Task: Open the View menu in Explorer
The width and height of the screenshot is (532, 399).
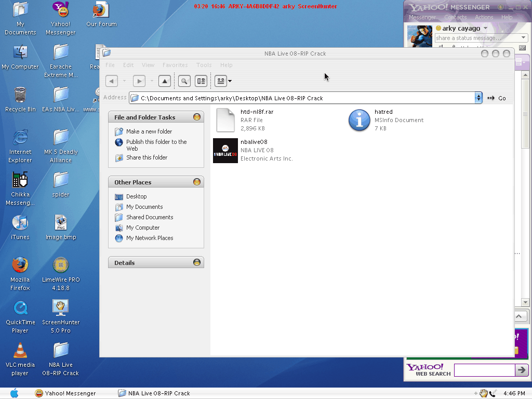Action: pyautogui.click(x=148, y=65)
